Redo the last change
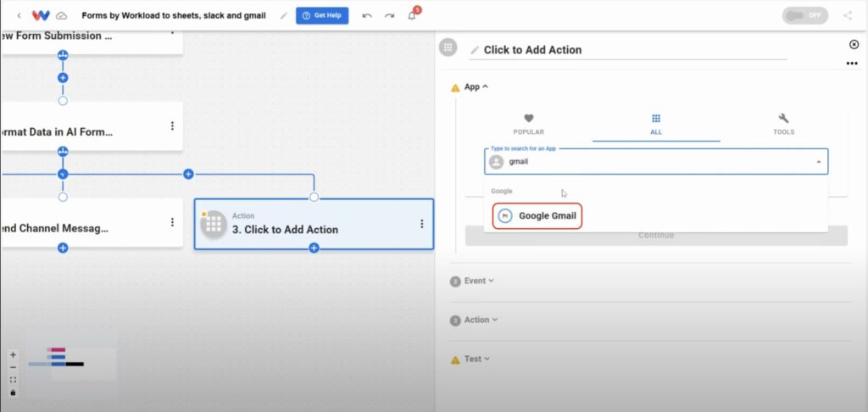This screenshot has width=868, height=412. pos(389,15)
